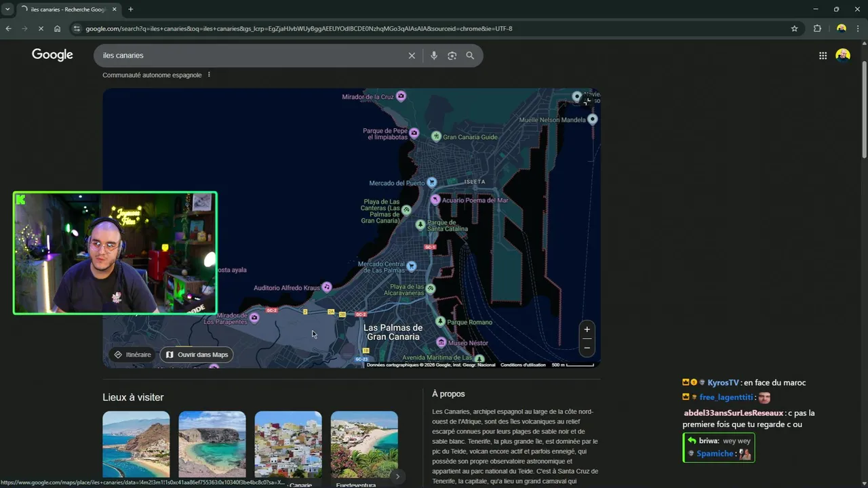
Task: Click the Chrome profile avatar in toolbar
Action: click(842, 28)
